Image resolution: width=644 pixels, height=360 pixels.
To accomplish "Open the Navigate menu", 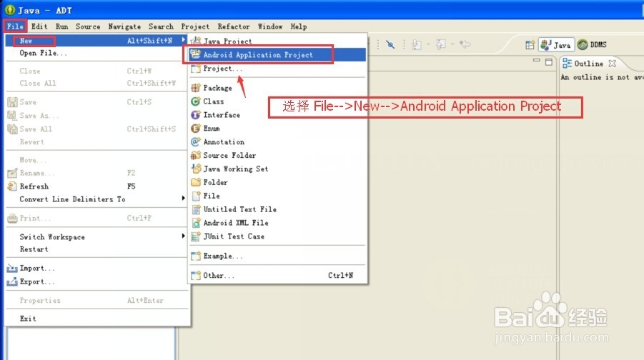I will click(x=124, y=26).
